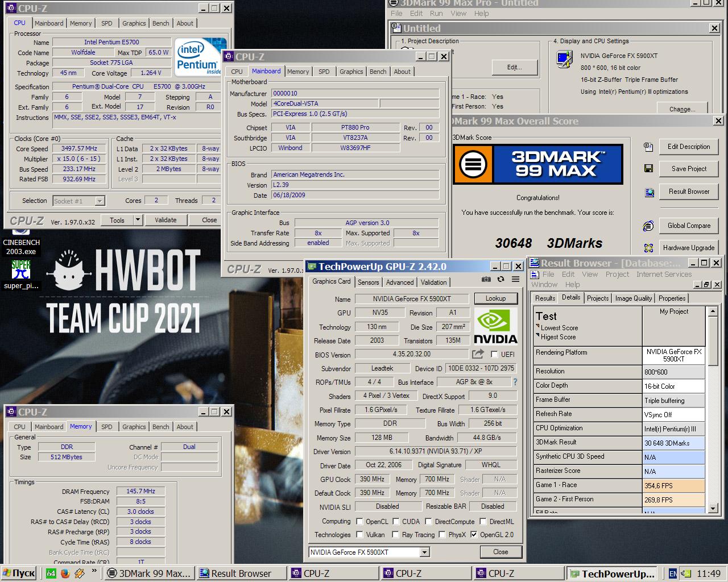The height and width of the screenshot is (582, 728).
Task: Click the Lookup button in GPU-Z
Action: coord(495,298)
